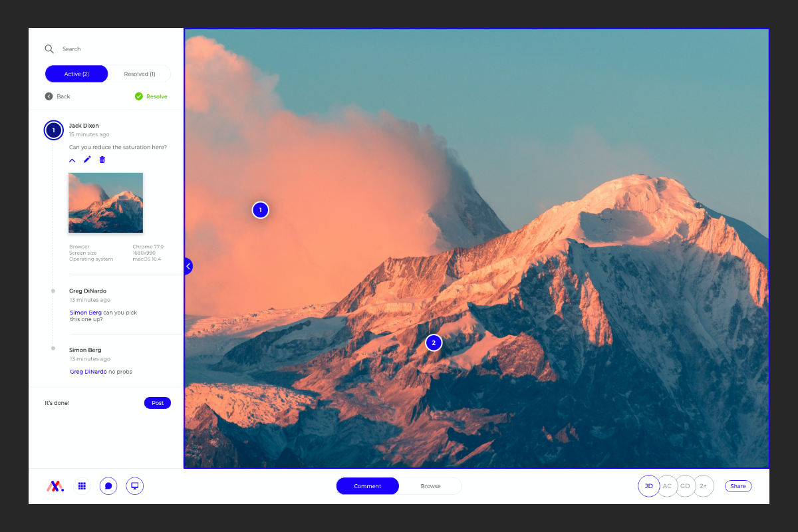Open comment pin 1 on the canvas
798x532 pixels.
pyautogui.click(x=260, y=209)
